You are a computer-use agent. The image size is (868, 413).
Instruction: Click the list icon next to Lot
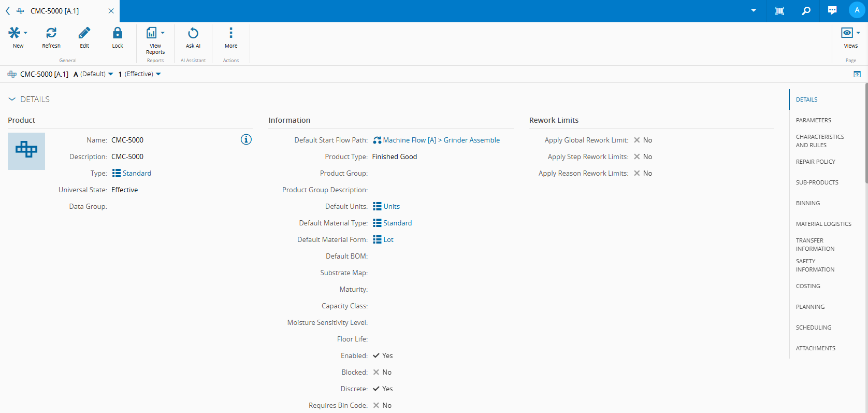click(x=377, y=239)
